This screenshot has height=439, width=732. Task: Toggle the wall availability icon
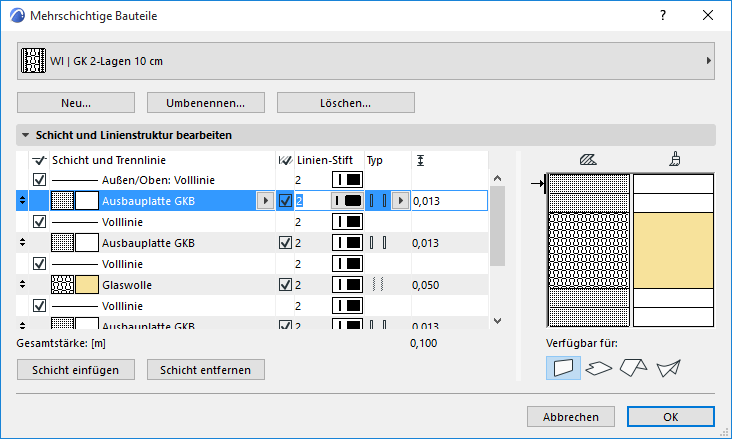tap(565, 367)
